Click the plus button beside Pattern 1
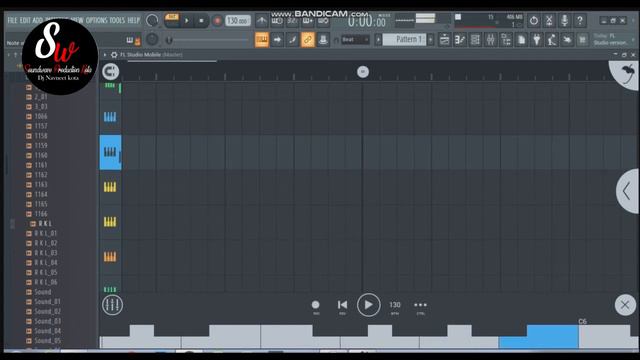Viewport: 640px width, 360px height. pyautogui.click(x=431, y=40)
